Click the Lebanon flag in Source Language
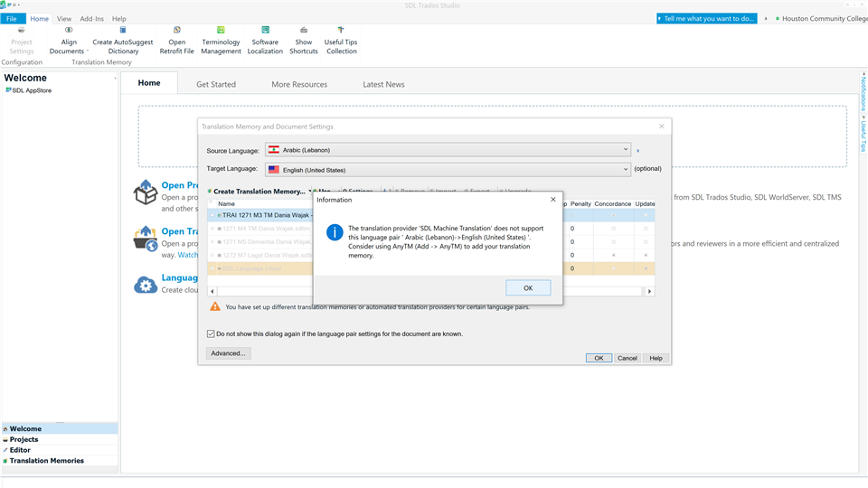Screen dimensions: 868x488 273,150
